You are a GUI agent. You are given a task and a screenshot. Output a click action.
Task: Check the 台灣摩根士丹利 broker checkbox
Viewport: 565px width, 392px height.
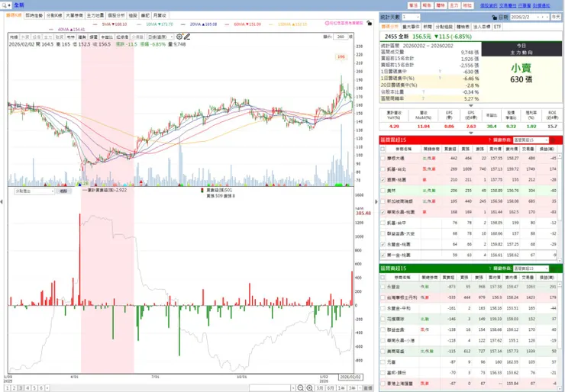pyautogui.click(x=383, y=297)
